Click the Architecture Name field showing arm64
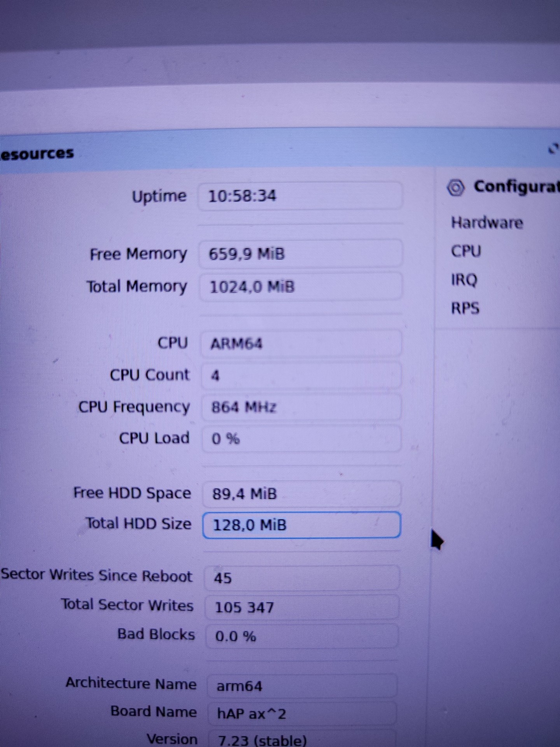The width and height of the screenshot is (560, 747). tap(303, 686)
